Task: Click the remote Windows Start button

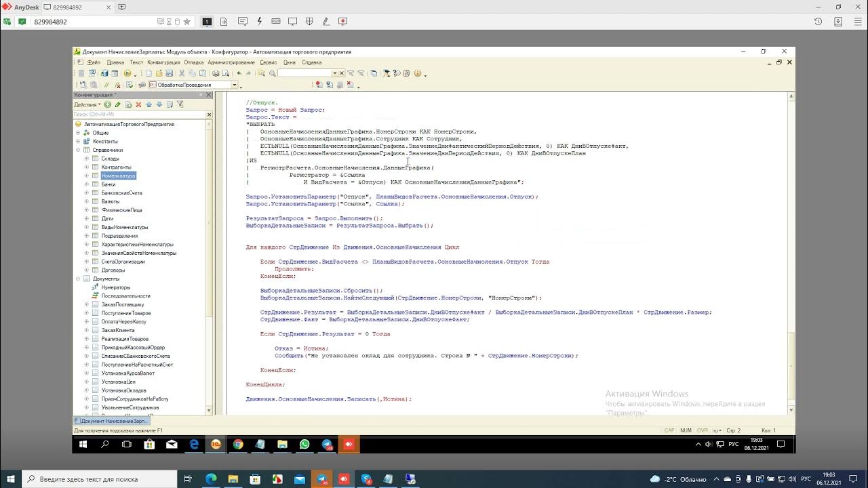Action: point(83,445)
